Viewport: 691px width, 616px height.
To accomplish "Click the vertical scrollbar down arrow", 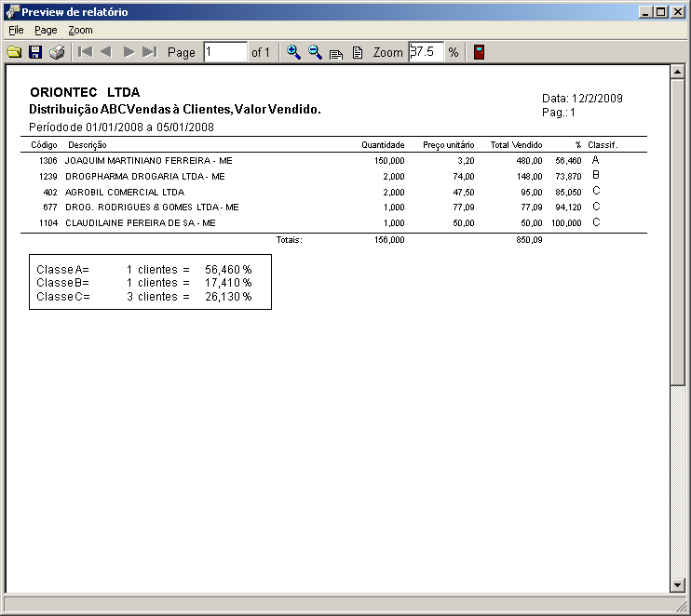I will (x=677, y=584).
